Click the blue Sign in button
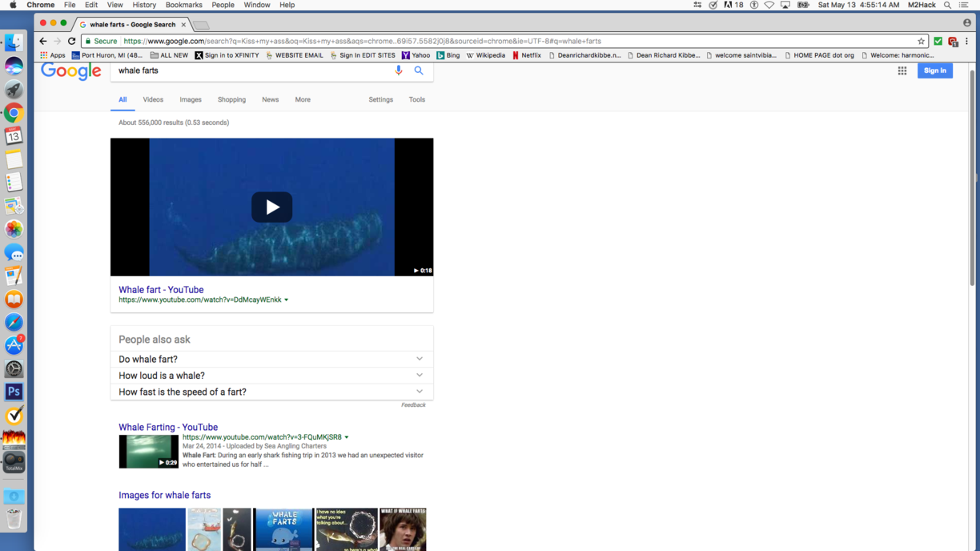Viewport: 980px width, 551px height. click(x=934, y=70)
